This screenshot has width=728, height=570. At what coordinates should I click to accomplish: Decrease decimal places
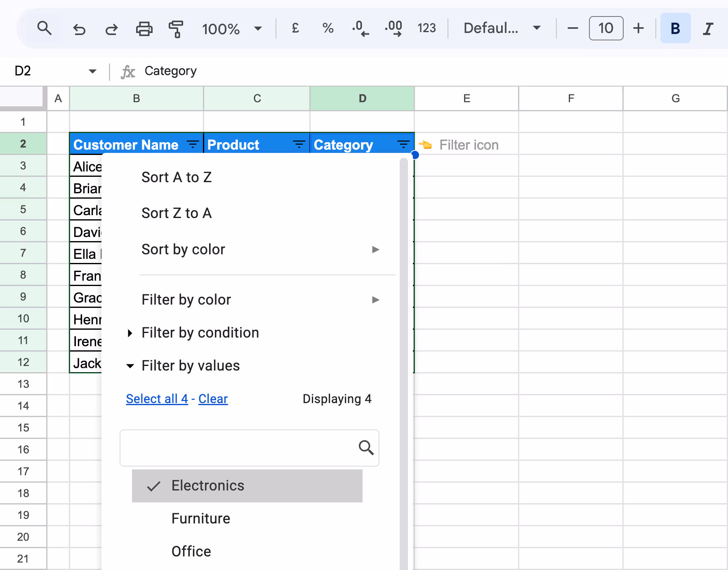point(360,28)
